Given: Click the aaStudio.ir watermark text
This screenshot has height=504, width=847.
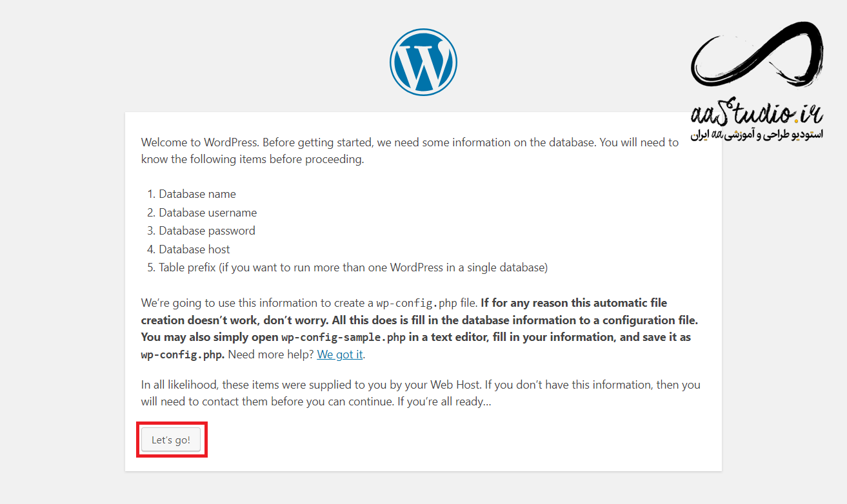Looking at the screenshot, I should pyautogui.click(x=756, y=113).
